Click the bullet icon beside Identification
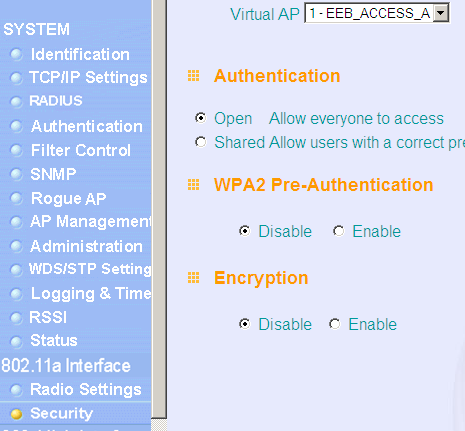The image size is (465, 431). [x=16, y=54]
